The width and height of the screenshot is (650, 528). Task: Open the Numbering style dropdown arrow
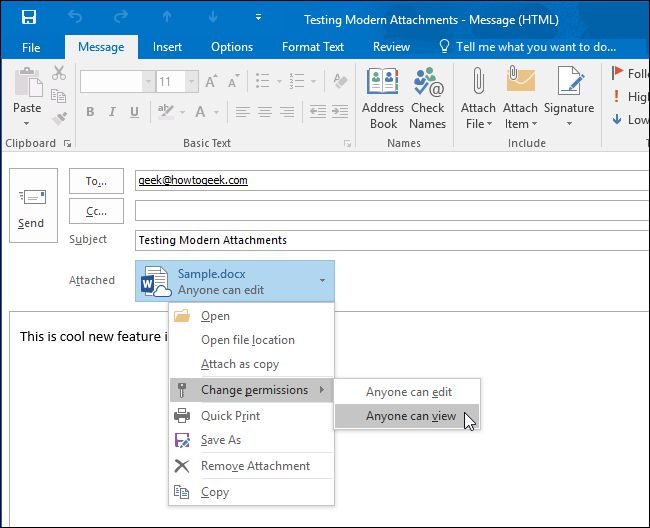click(x=313, y=81)
